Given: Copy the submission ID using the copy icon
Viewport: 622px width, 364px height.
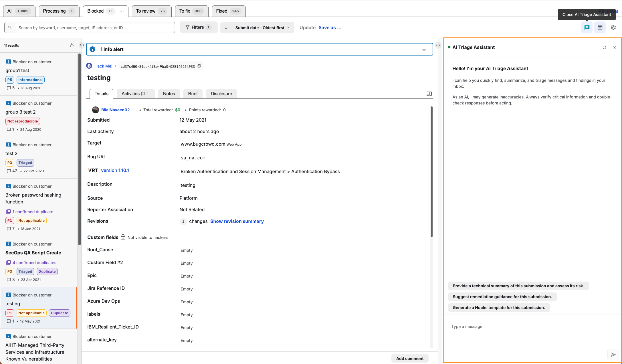Looking at the screenshot, I should [199, 66].
